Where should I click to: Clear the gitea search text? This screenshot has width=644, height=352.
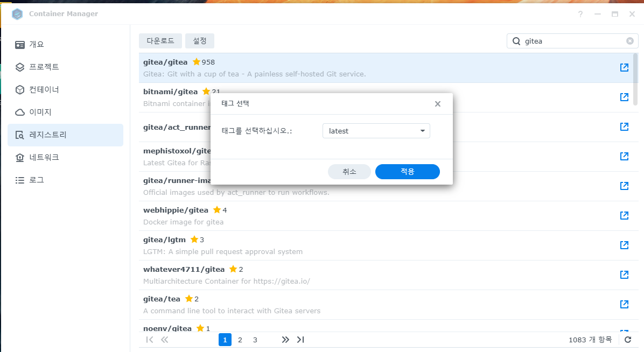[629, 41]
